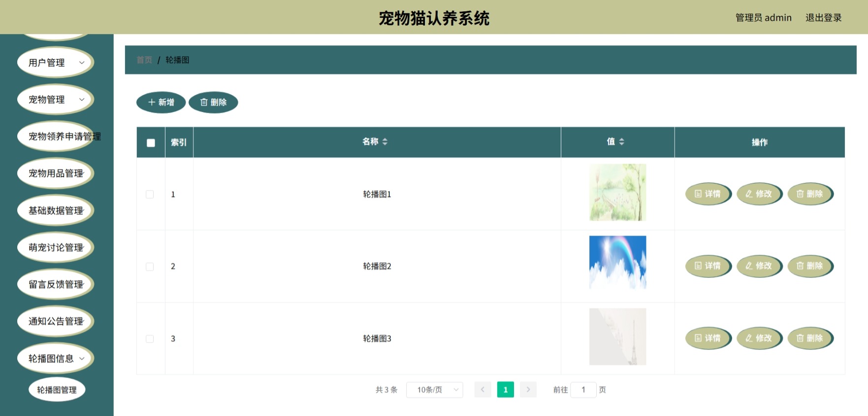This screenshot has height=416, width=868.
Task: Expand the 用户管理 sidebar menu
Action: tap(56, 63)
